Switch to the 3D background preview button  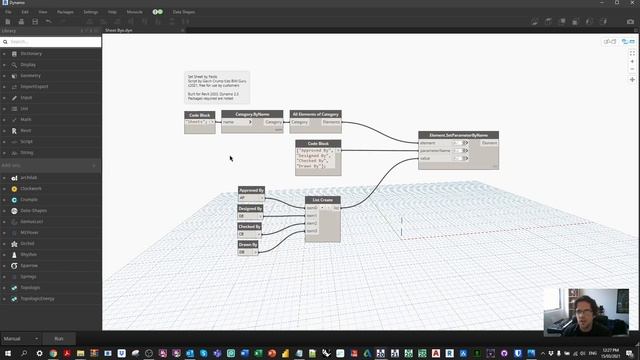click(628, 42)
